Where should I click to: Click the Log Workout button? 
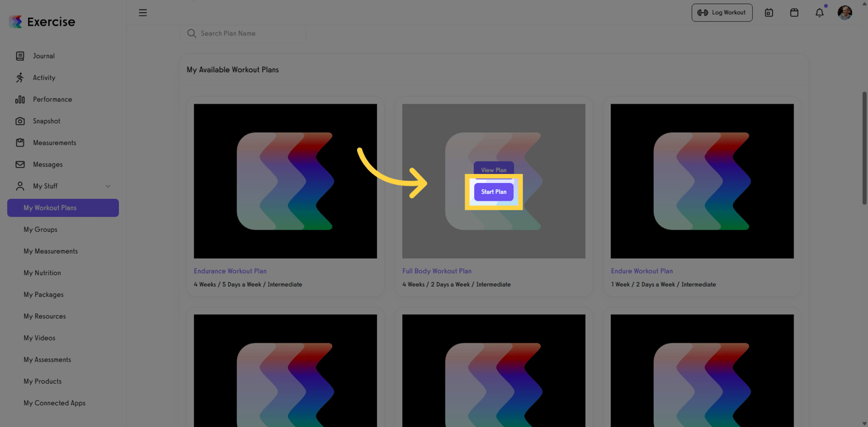coord(722,13)
